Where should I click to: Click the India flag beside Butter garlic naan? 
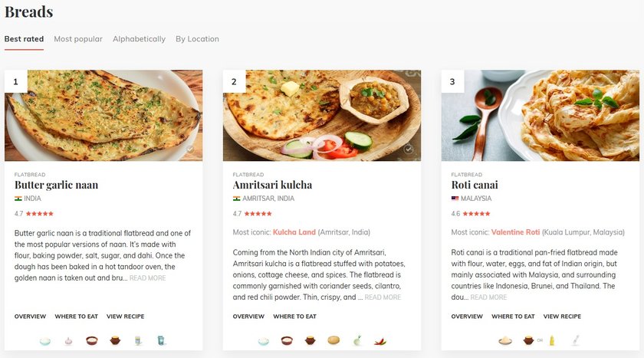click(x=18, y=199)
